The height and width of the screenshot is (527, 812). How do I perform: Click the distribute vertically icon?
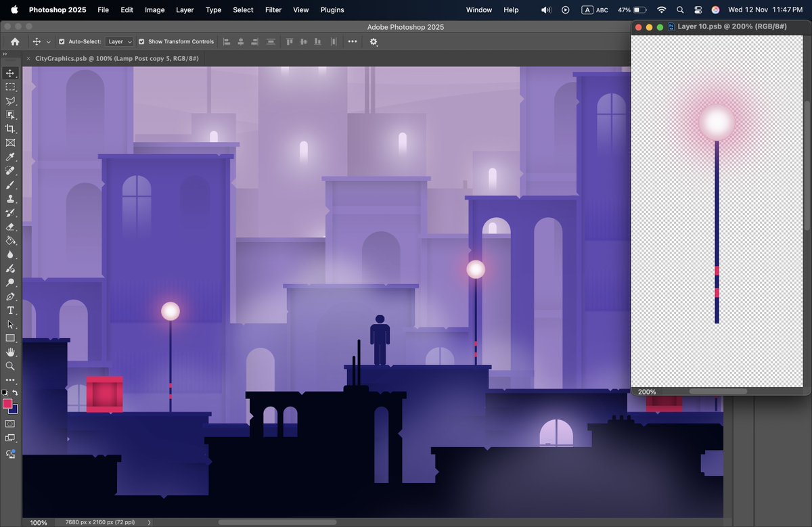coord(271,41)
